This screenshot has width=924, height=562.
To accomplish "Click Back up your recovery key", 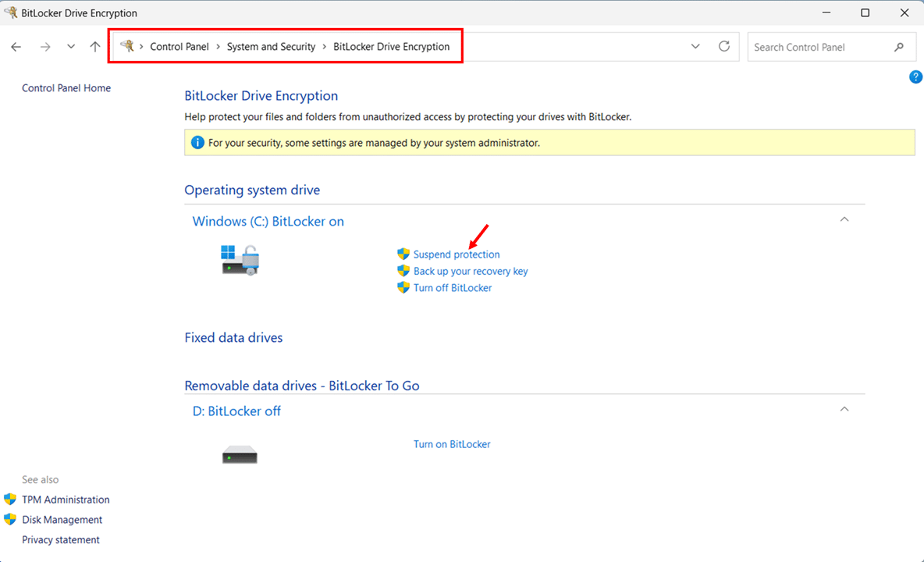I will (x=471, y=271).
